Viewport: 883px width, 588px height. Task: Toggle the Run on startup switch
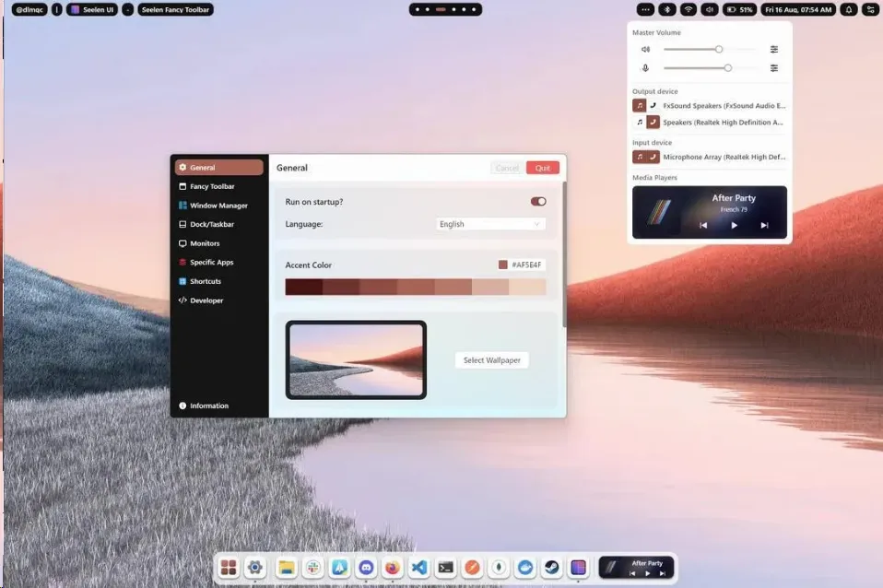coord(537,202)
